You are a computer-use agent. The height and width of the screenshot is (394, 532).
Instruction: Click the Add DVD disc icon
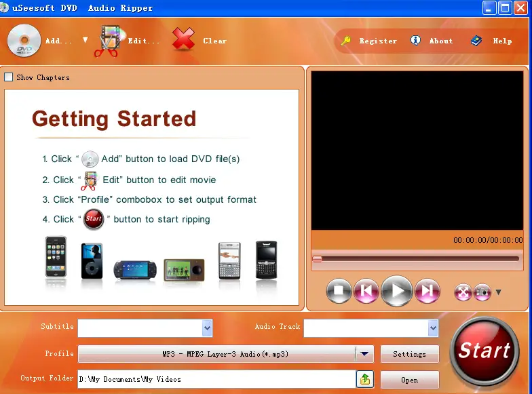coord(24,41)
